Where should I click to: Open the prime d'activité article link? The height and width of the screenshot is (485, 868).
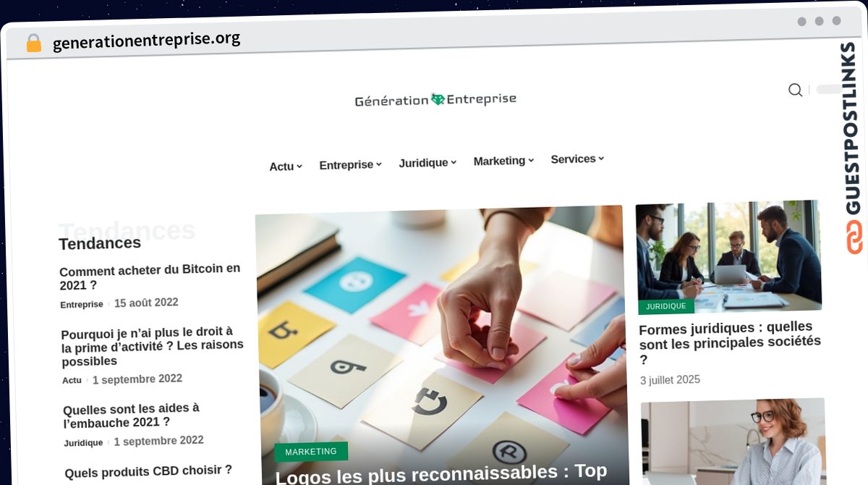153,346
